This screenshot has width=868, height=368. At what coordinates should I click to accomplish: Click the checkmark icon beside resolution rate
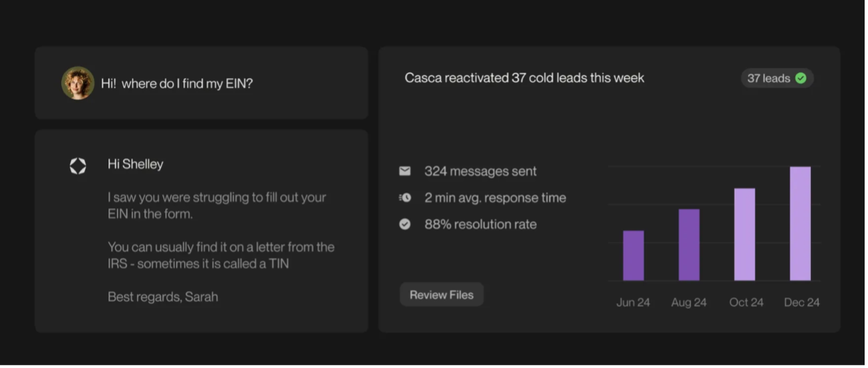pos(405,224)
